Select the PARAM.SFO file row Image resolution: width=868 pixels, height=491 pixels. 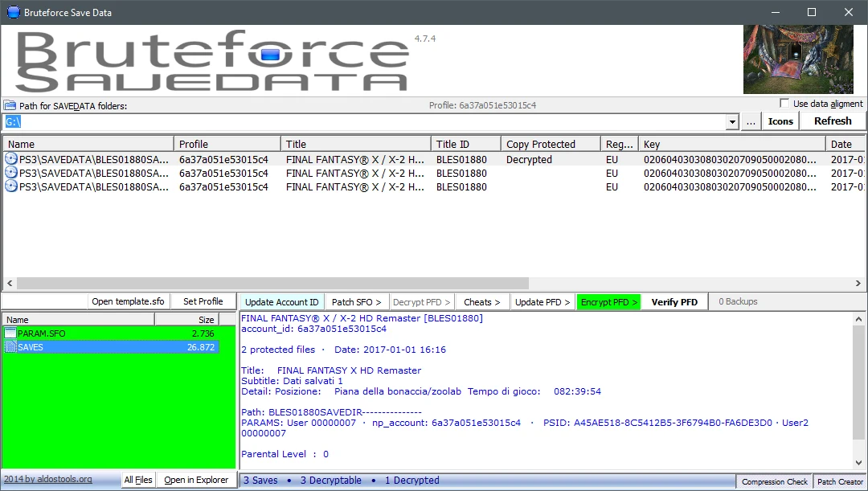111,333
